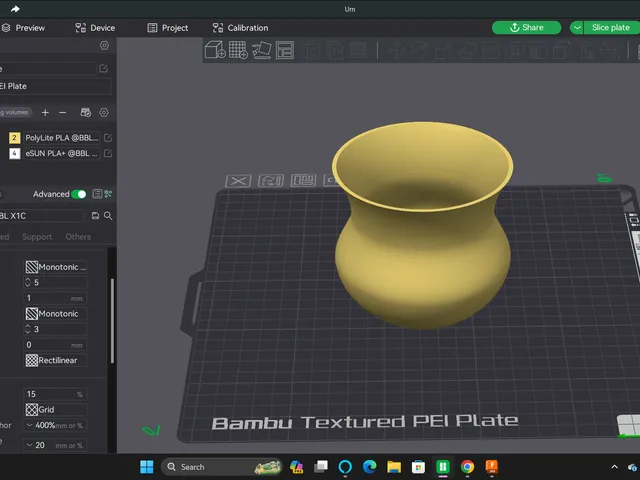Click the bottom shell thickness field 0 mm
Image resolution: width=640 pixels, height=480 pixels.
55,344
